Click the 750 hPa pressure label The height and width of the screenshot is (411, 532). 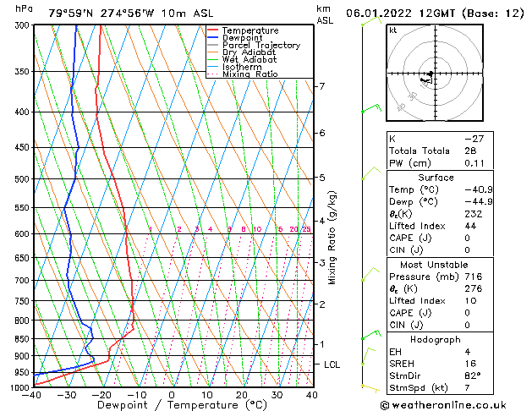coord(24,301)
